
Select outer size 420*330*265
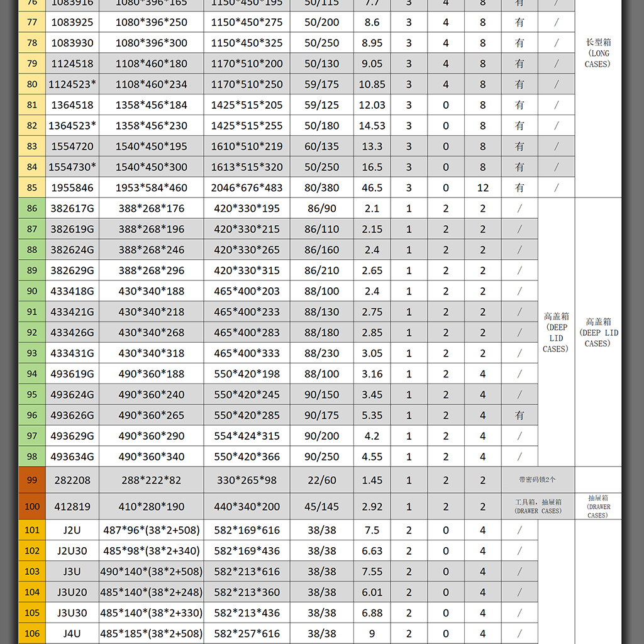247,250
